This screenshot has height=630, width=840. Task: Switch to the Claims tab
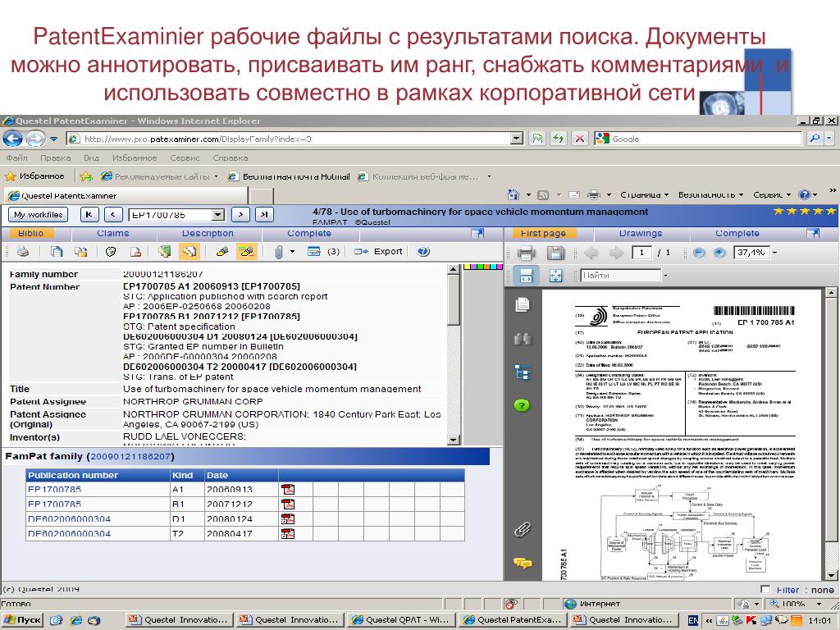[x=113, y=234]
